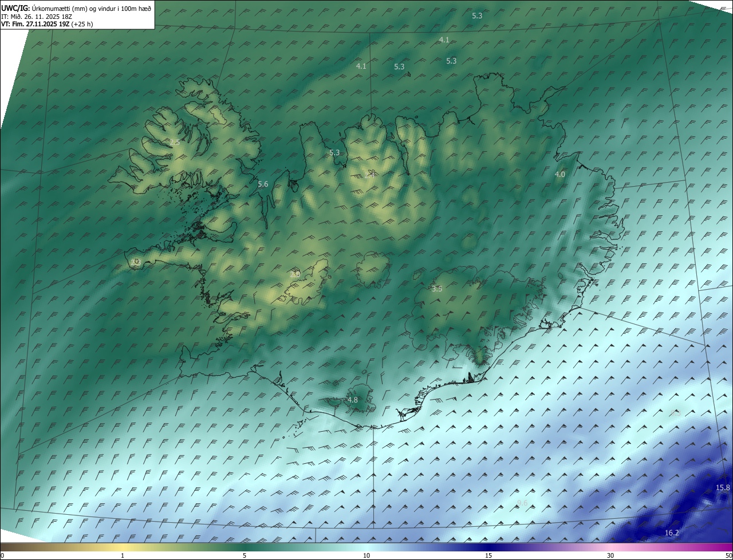Click the "0" tick on the color scale
Screen dimensions: 733x560
[2, 556]
